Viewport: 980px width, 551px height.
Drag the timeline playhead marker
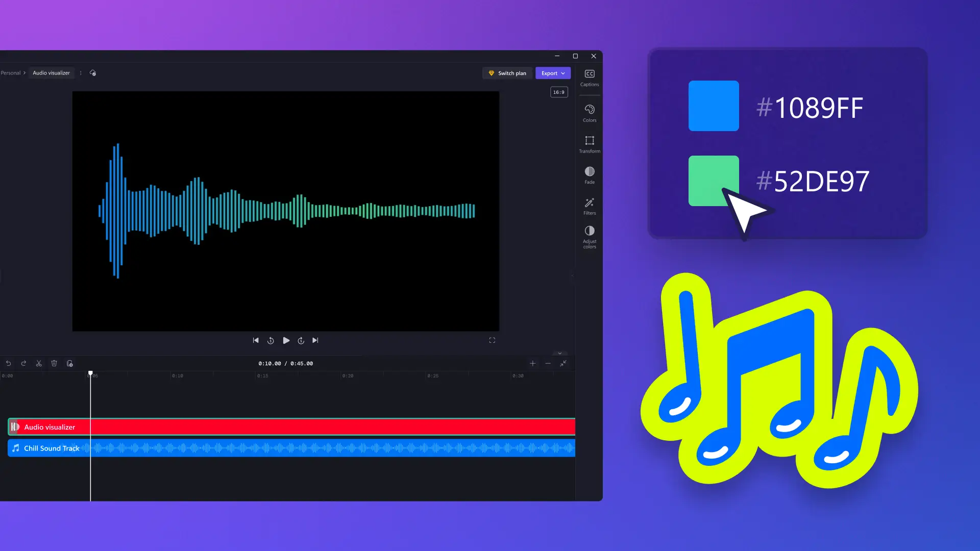(90, 373)
